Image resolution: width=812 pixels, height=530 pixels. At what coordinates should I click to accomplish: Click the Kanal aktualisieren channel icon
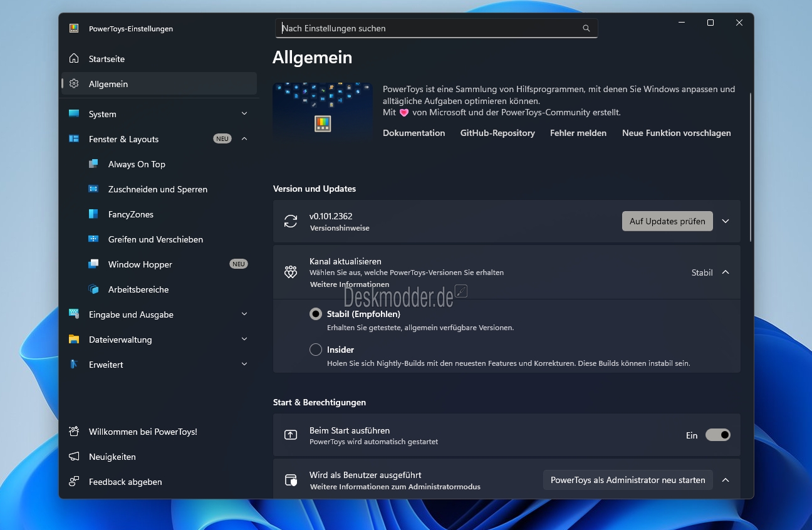291,273
